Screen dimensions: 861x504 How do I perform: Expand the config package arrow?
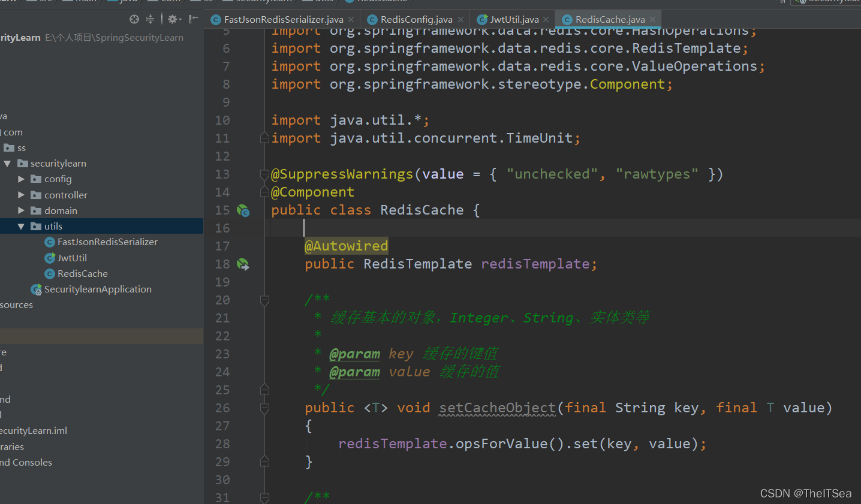coord(21,179)
